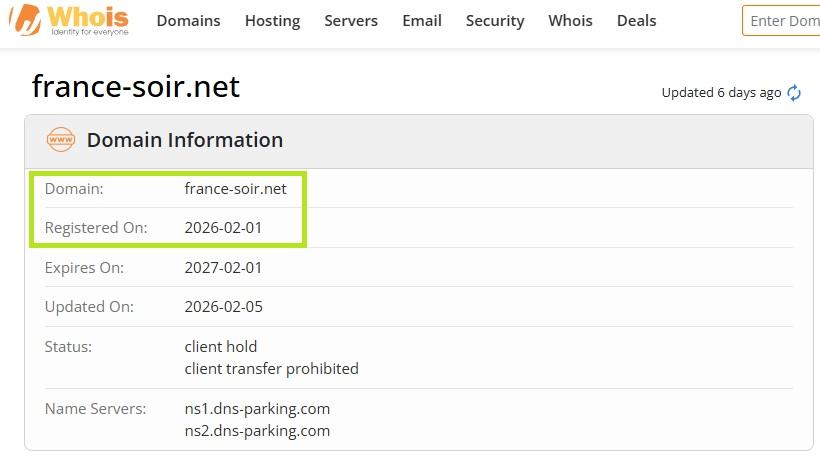The height and width of the screenshot is (462, 820).
Task: Select the france-soir.net domain value
Action: coord(235,188)
